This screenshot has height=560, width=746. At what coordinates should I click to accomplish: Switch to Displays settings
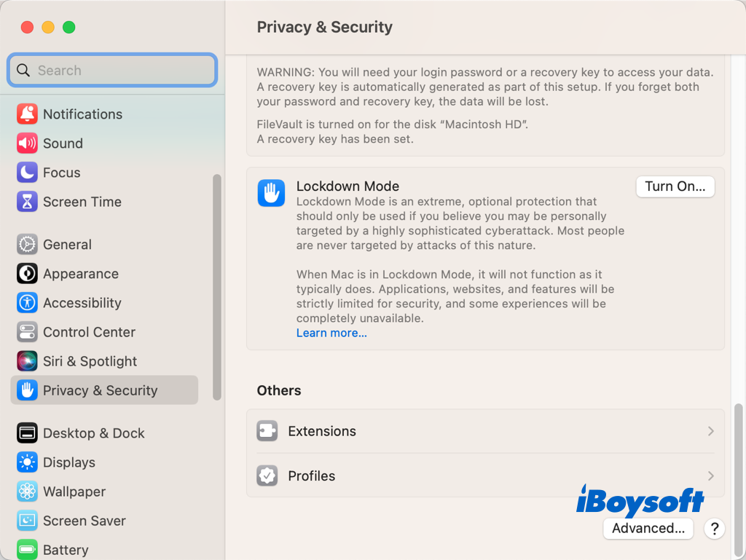(68, 462)
